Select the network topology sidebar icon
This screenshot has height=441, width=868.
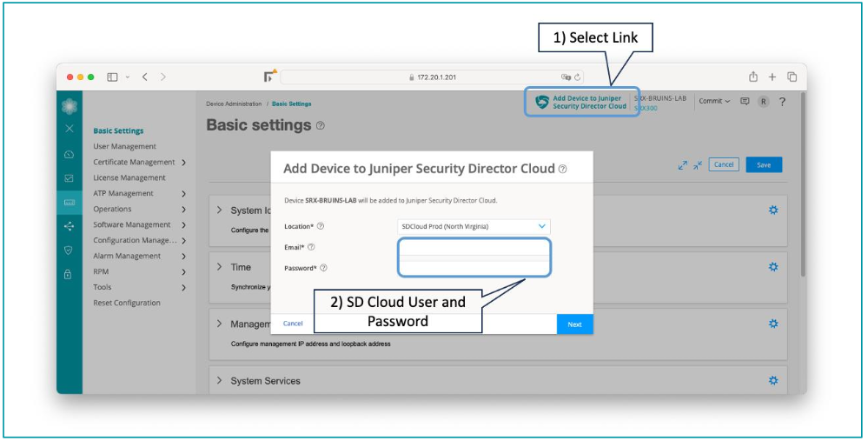tap(70, 226)
